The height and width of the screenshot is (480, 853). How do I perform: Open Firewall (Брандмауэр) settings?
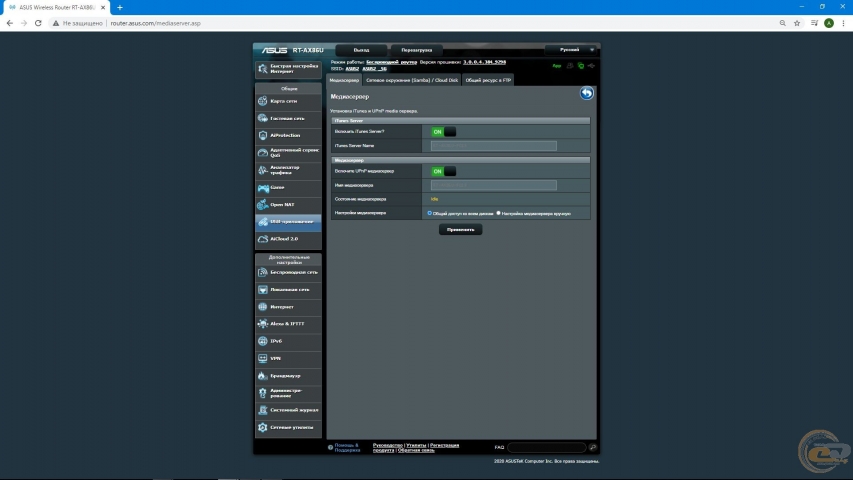point(288,376)
